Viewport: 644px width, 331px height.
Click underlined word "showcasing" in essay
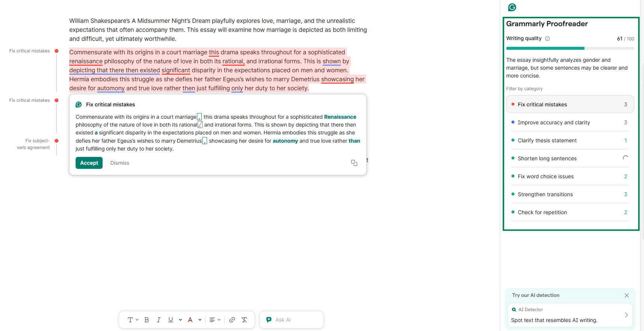click(337, 79)
